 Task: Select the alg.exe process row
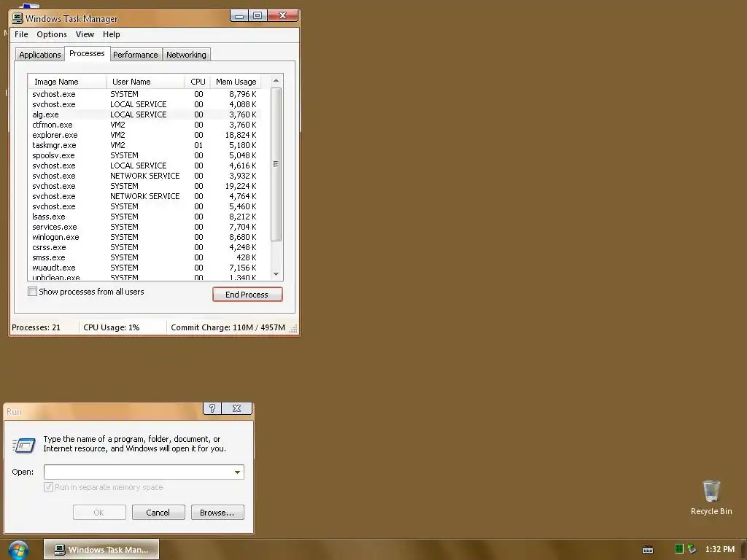pyautogui.click(x=144, y=114)
